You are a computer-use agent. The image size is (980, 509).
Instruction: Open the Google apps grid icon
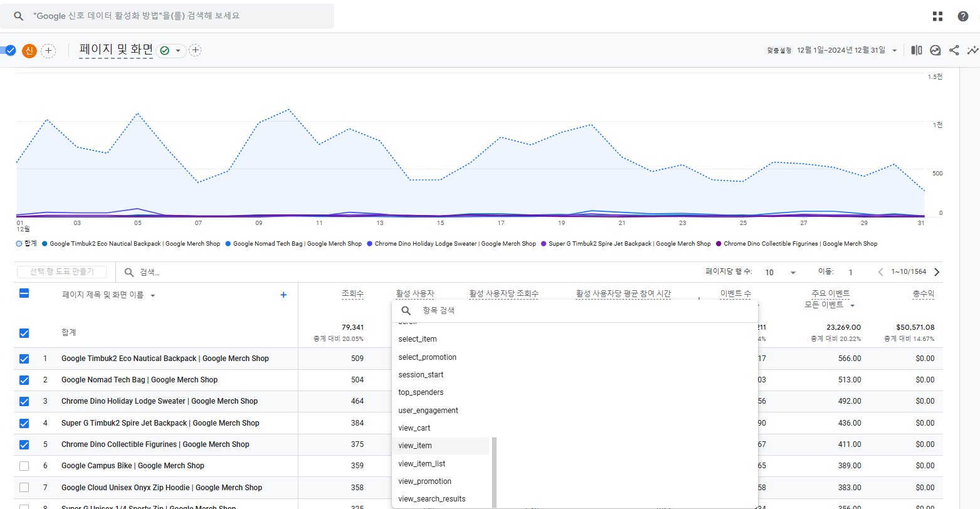click(937, 16)
